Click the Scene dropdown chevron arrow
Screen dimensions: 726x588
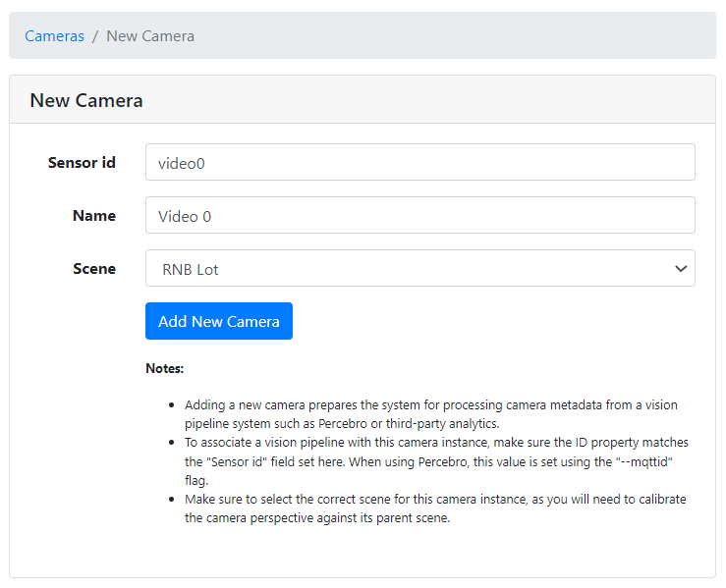[x=681, y=269]
